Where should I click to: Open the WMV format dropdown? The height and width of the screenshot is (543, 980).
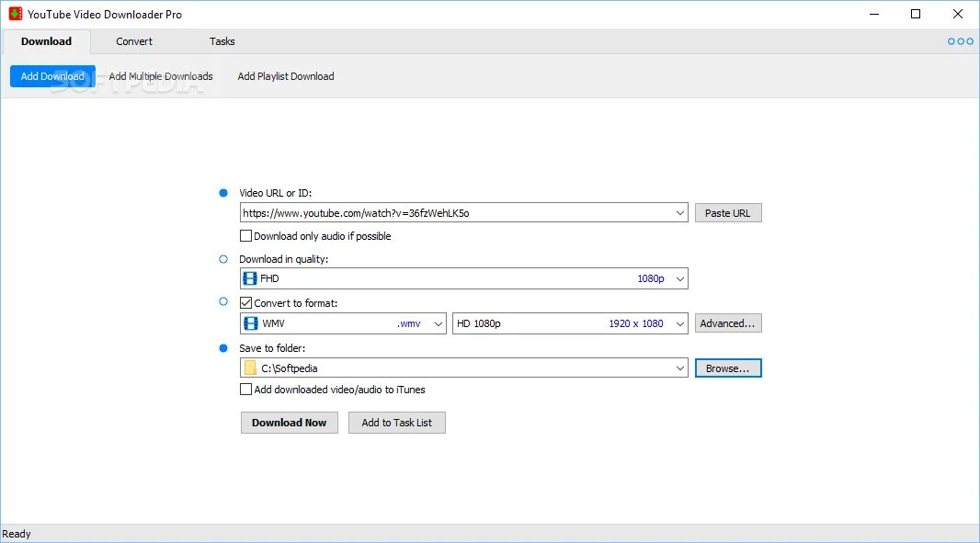[x=438, y=323]
